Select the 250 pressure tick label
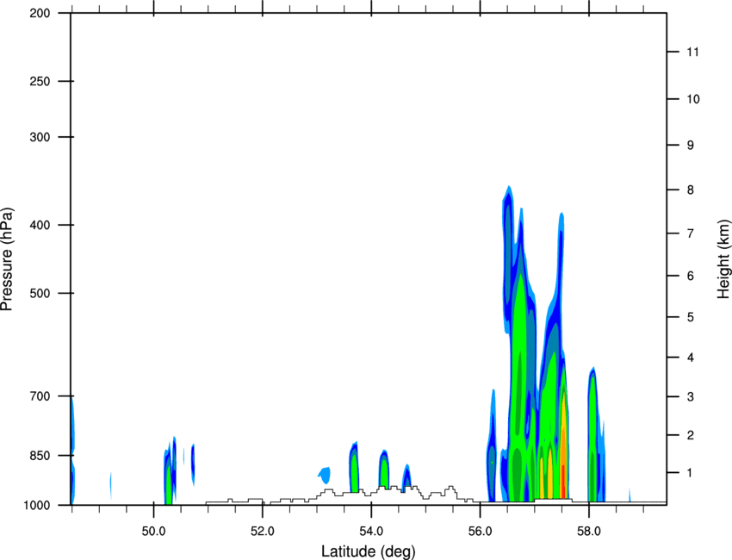Screen dimensions: 732x560 [40, 81]
